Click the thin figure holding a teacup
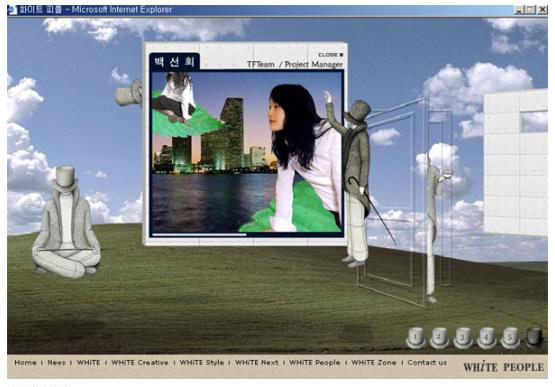Image resolution: width=555 pixels, height=387 pixels. point(435,227)
